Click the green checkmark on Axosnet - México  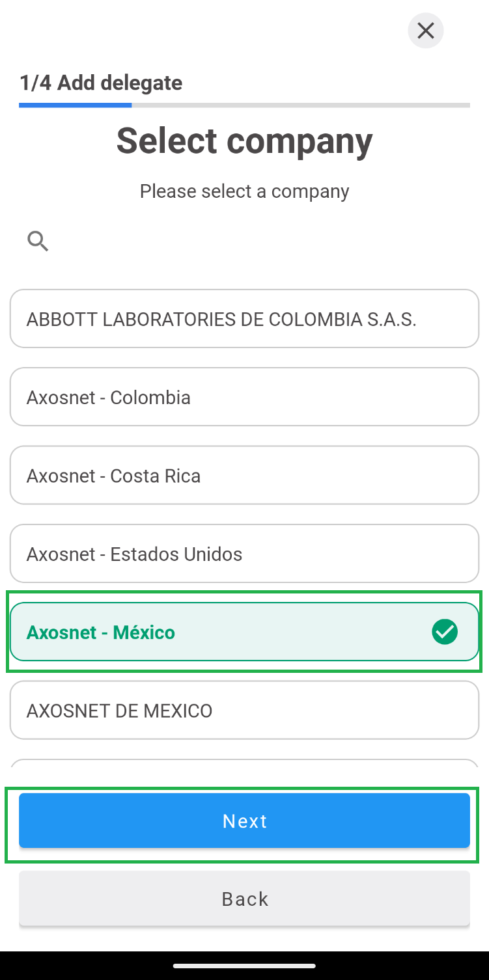click(x=445, y=632)
